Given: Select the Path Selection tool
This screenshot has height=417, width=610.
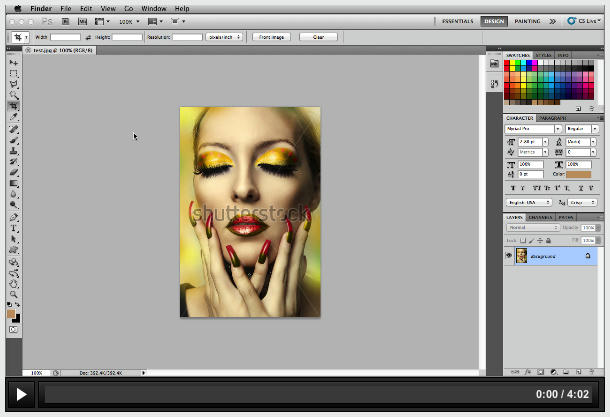Looking at the screenshot, I should [14, 239].
